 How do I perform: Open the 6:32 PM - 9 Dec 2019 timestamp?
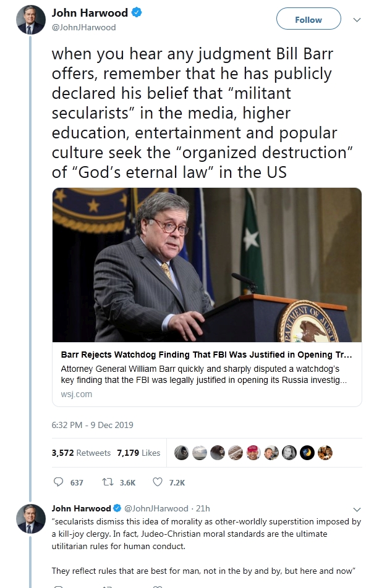92,425
